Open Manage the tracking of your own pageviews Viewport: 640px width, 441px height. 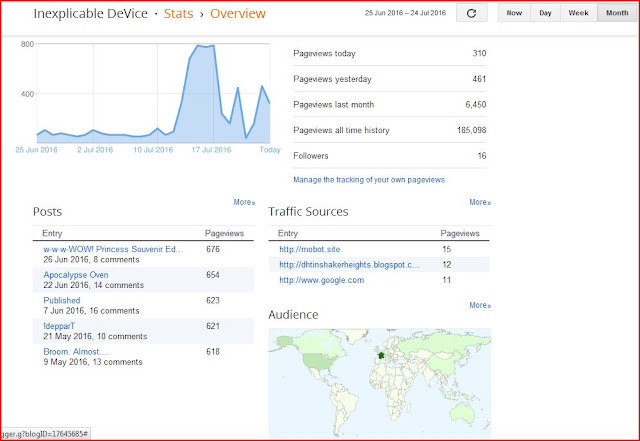369,180
